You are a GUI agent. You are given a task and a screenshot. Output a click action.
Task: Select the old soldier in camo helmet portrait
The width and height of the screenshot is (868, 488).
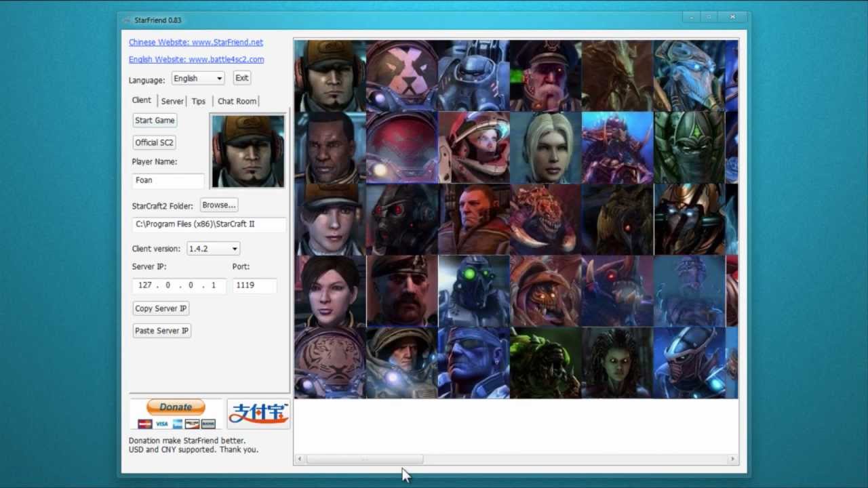click(401, 363)
